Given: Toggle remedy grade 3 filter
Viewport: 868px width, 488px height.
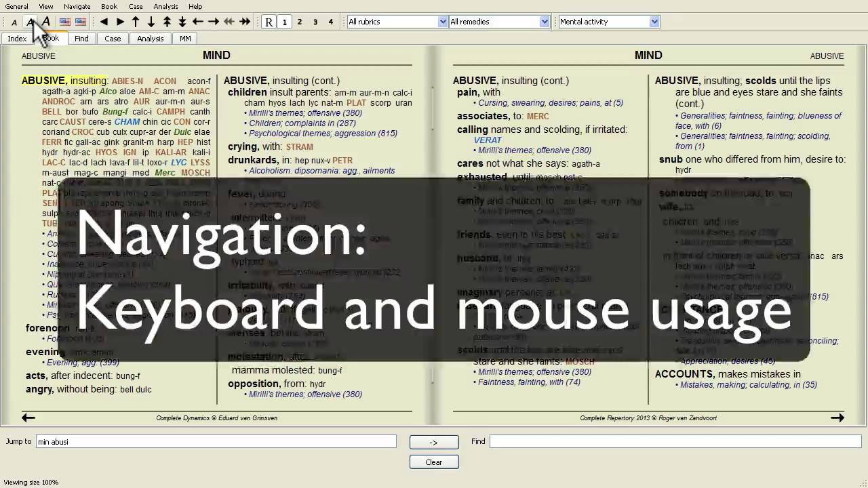Looking at the screenshot, I should (315, 22).
